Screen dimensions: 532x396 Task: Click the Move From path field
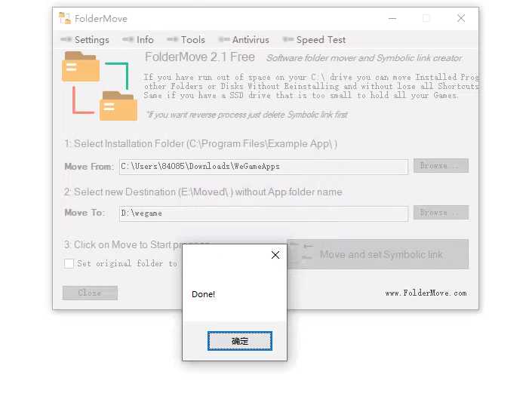pos(263,166)
